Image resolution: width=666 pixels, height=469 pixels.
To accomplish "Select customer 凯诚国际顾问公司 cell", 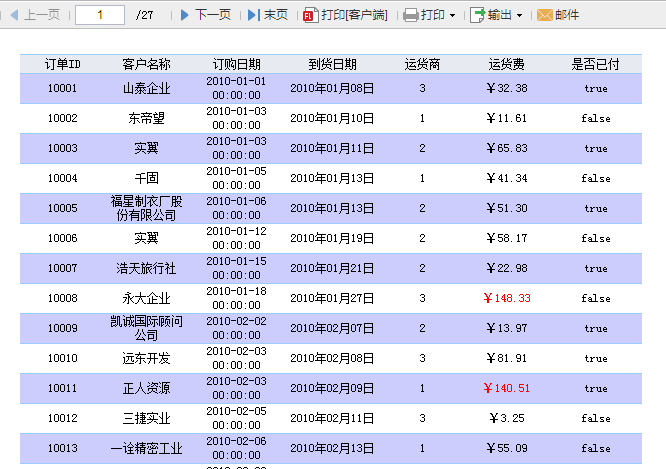I will click(x=146, y=328).
